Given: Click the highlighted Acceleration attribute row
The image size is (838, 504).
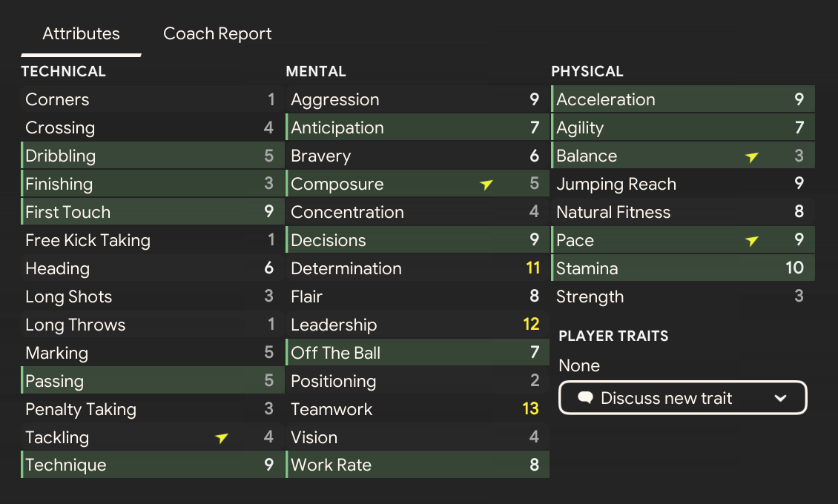Looking at the screenshot, I should (682, 99).
